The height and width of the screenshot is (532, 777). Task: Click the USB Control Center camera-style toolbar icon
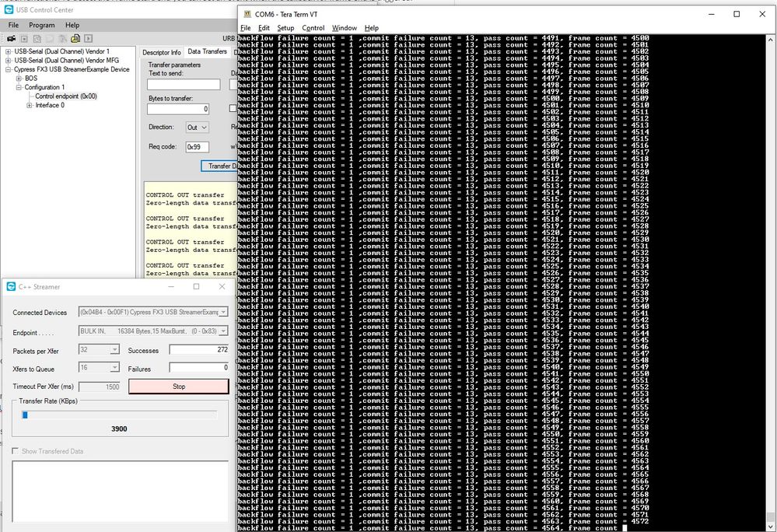pos(11,39)
